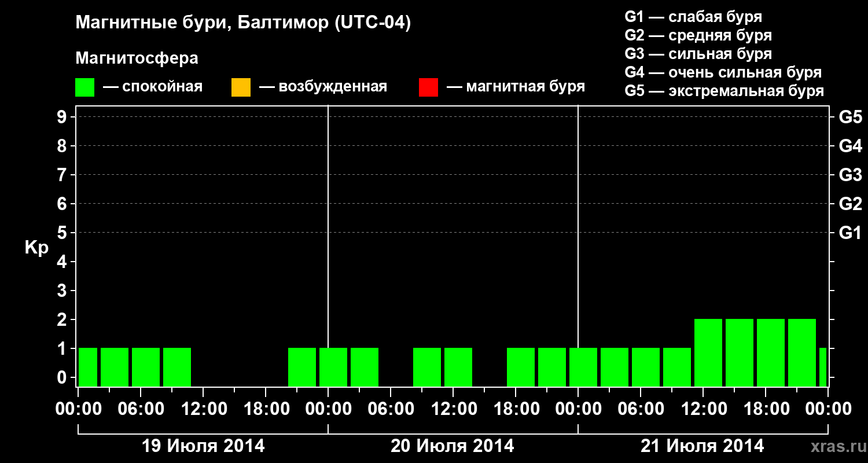This screenshot has height=463, width=868.
Task: Click the right-axis 'G1' storm level label
Action: pyautogui.click(x=851, y=233)
